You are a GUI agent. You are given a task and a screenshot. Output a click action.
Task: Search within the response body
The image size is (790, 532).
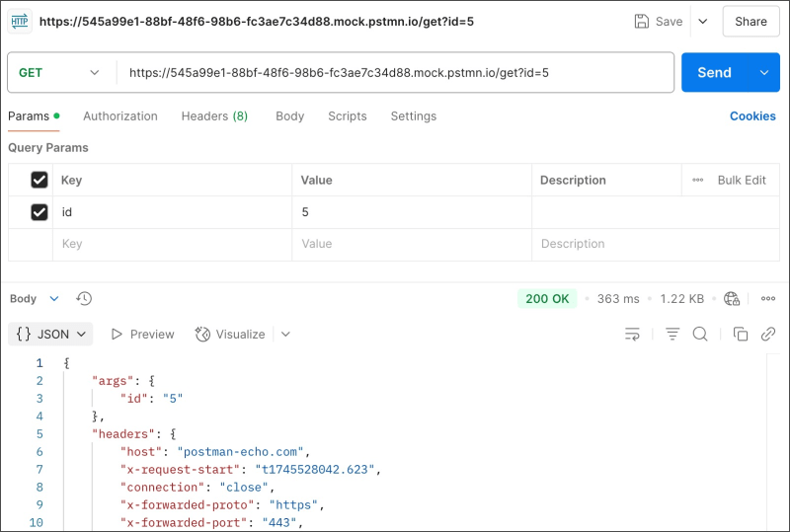pos(700,334)
